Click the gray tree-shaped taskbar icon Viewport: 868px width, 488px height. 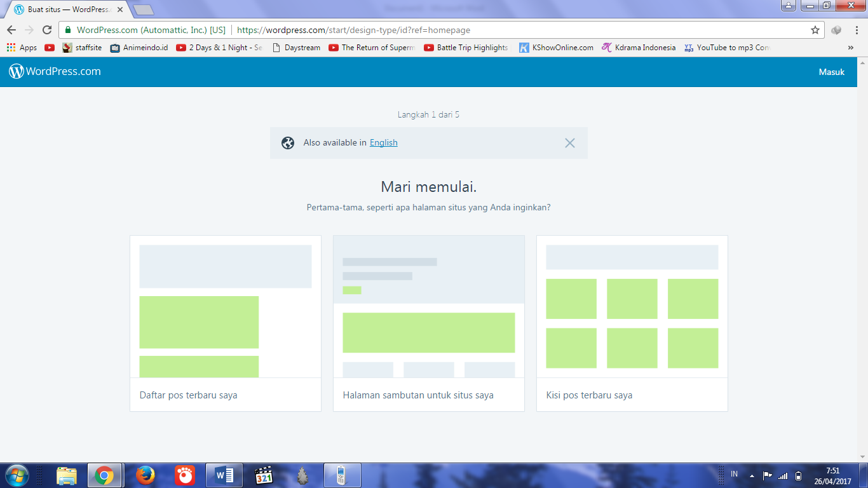click(x=303, y=475)
